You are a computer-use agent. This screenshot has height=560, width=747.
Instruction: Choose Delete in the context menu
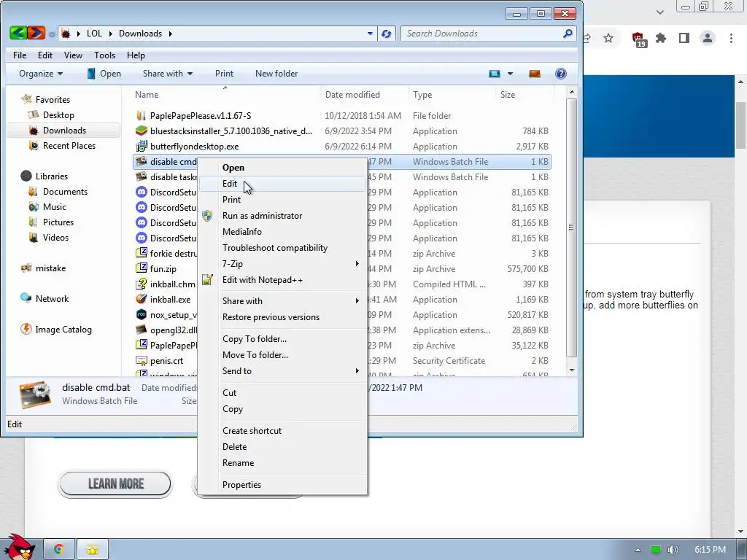tap(282, 447)
